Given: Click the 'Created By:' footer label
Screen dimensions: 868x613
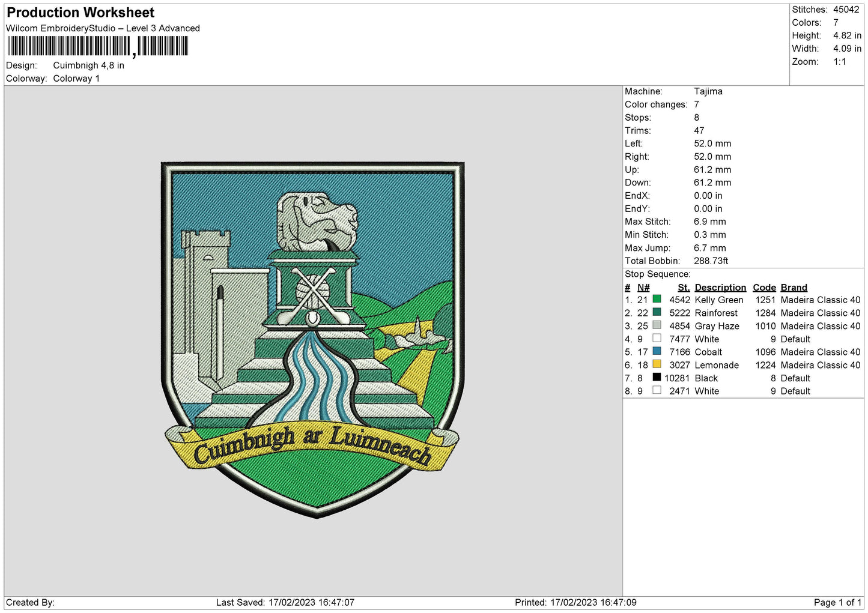Looking at the screenshot, I should pyautogui.click(x=30, y=602).
